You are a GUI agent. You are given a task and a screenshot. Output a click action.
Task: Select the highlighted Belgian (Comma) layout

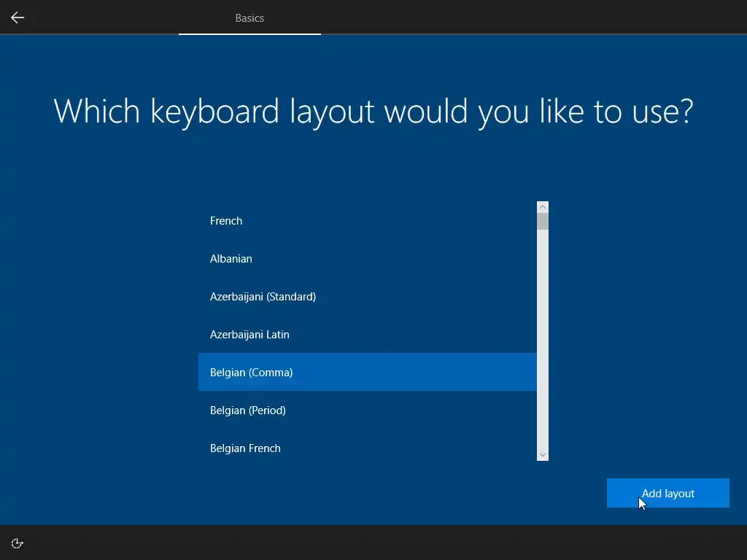point(368,372)
